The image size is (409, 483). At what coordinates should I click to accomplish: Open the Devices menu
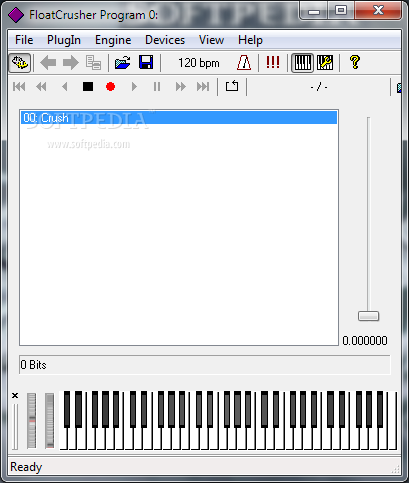pos(165,40)
